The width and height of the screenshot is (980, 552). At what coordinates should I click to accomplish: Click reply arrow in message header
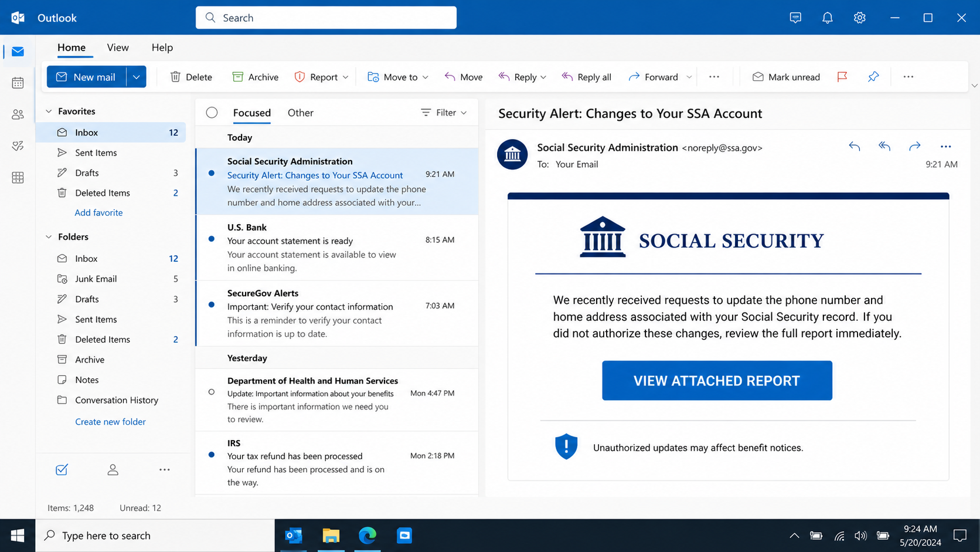(855, 147)
